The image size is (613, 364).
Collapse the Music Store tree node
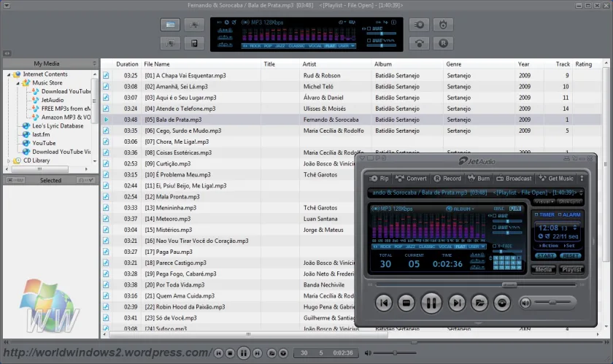(x=18, y=83)
